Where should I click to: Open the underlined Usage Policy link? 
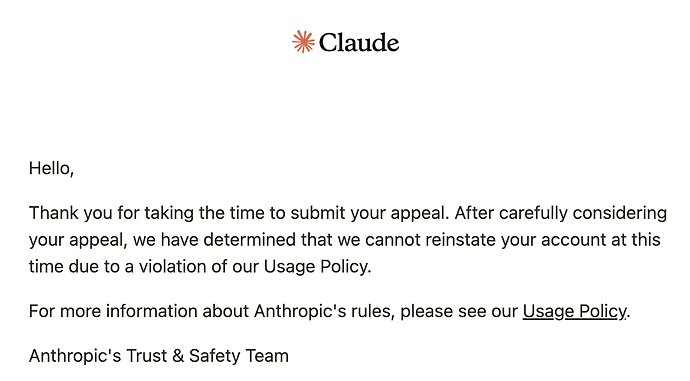[574, 311]
